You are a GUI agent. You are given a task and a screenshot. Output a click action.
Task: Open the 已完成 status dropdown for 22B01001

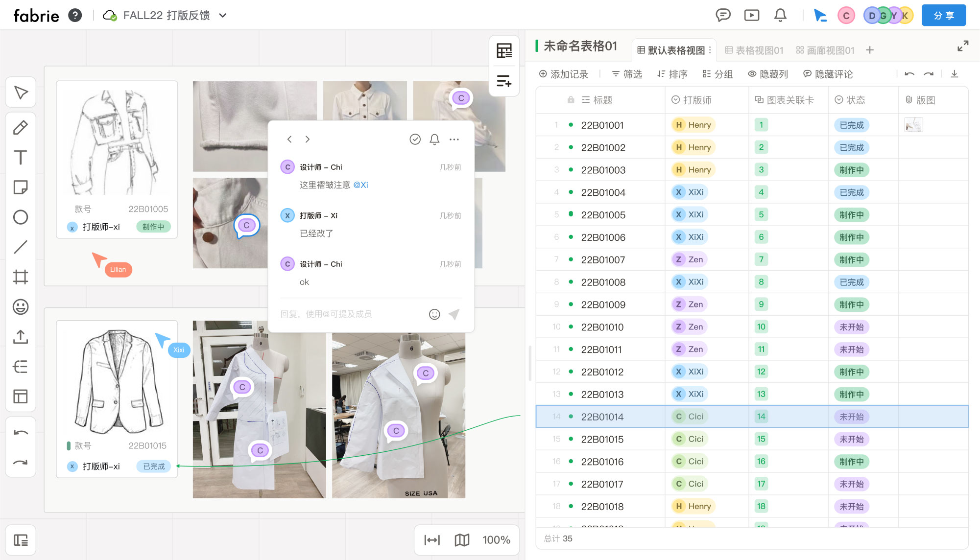click(x=851, y=125)
